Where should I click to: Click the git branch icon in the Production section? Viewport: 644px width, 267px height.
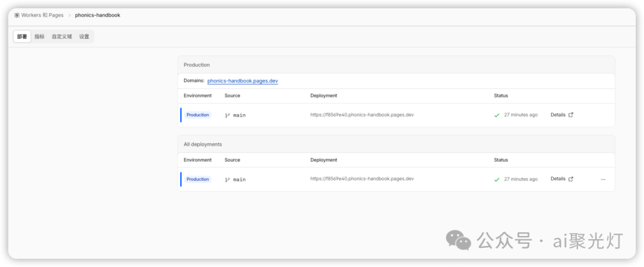coord(227,116)
